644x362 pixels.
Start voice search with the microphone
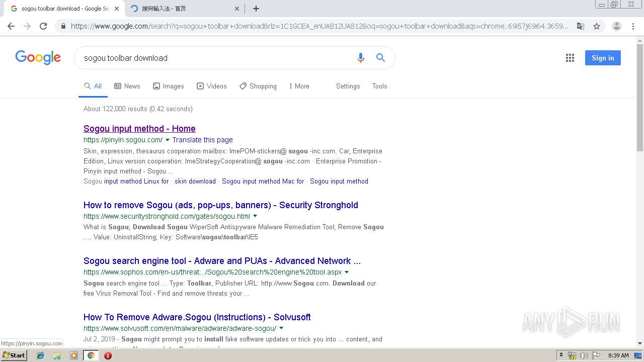[x=360, y=58]
